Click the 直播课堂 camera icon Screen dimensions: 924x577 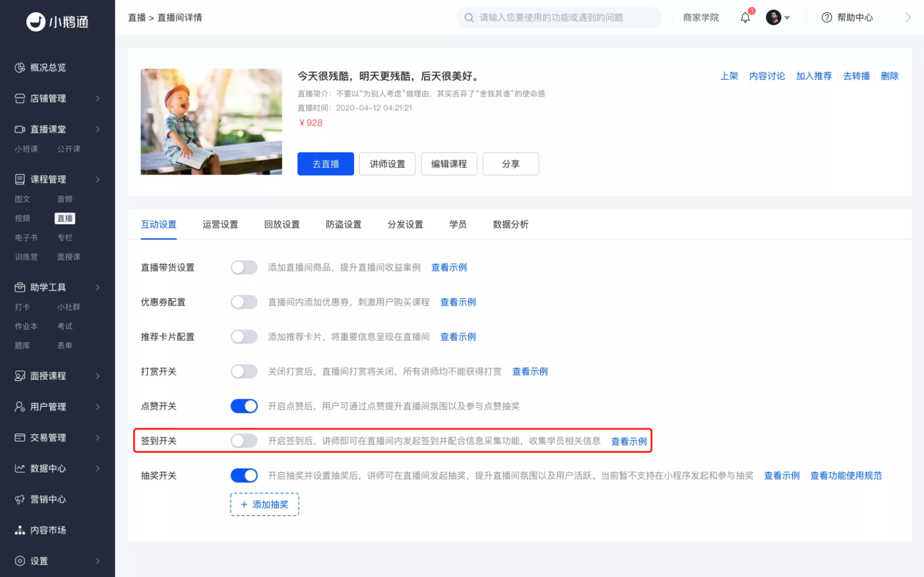tap(20, 129)
